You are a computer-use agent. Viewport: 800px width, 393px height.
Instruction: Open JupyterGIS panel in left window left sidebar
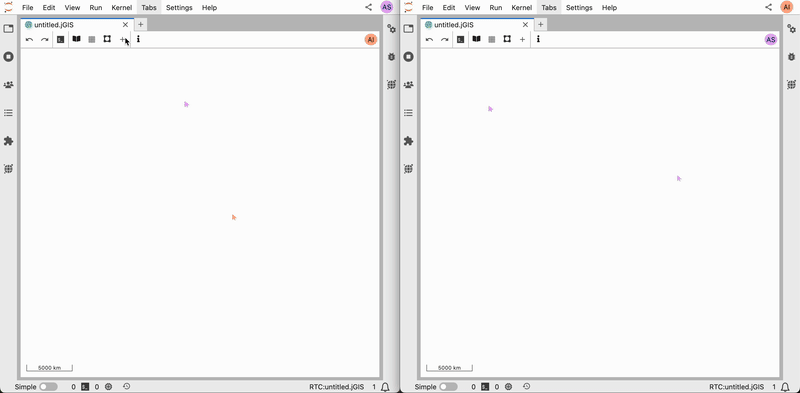(x=8, y=169)
